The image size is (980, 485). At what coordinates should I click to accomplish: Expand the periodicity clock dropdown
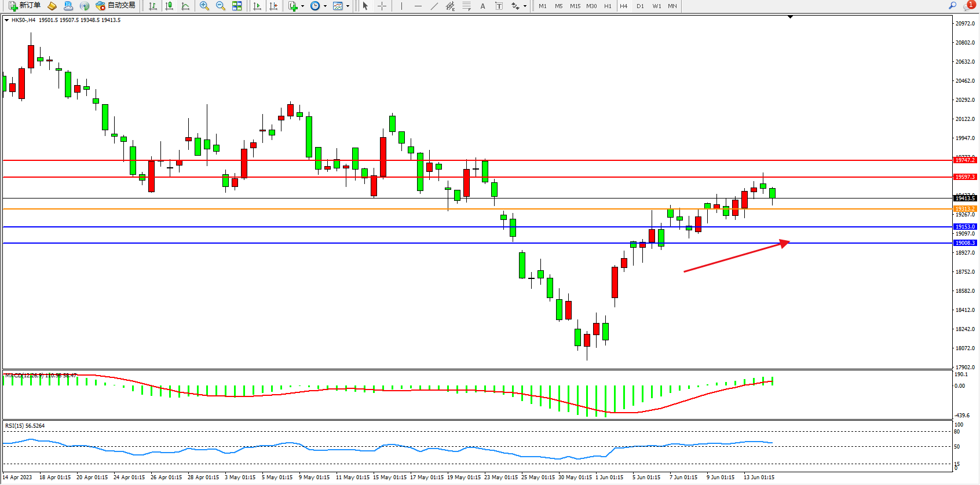tap(325, 6)
